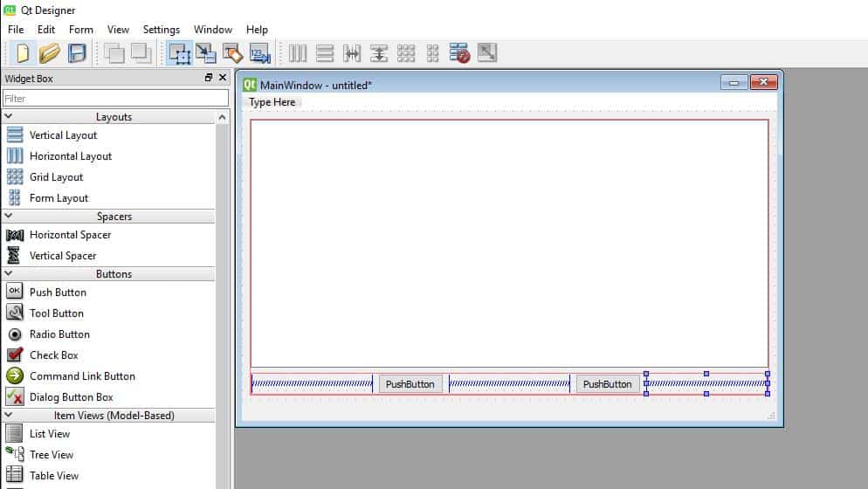Image resolution: width=868 pixels, height=489 pixels.
Task: Apply horizontal splitter layout icon
Action: [x=352, y=53]
